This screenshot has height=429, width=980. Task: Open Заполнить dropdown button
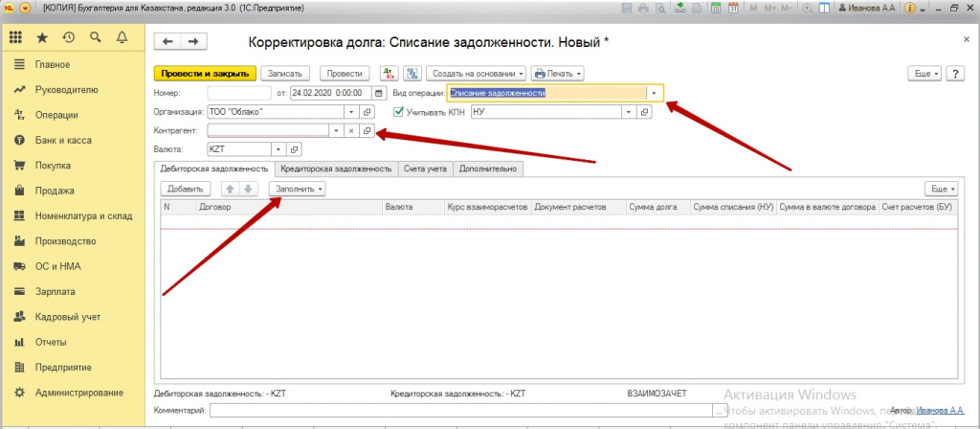[x=297, y=189]
